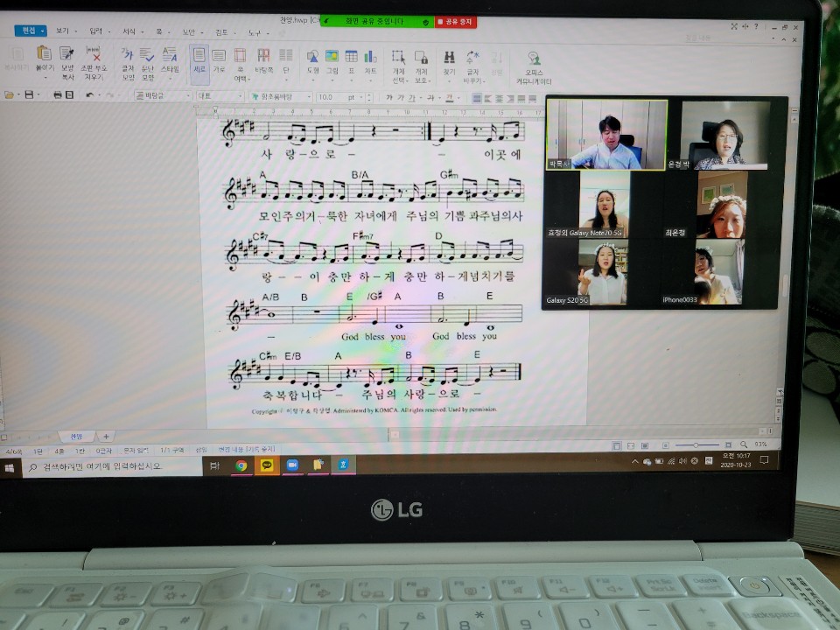Insert a picture with 그림 icon
840x630 pixels.
(x=332, y=56)
